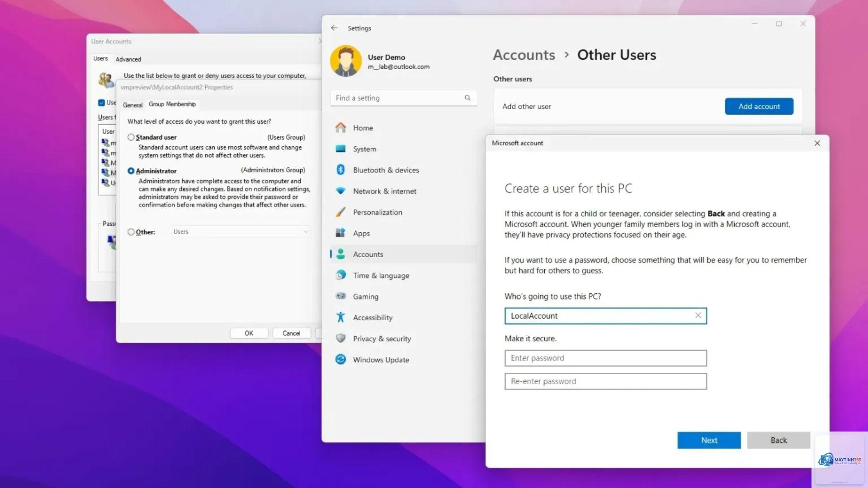The width and height of the screenshot is (868, 488).
Task: Click the username field containing LocalAccount
Action: (x=605, y=315)
